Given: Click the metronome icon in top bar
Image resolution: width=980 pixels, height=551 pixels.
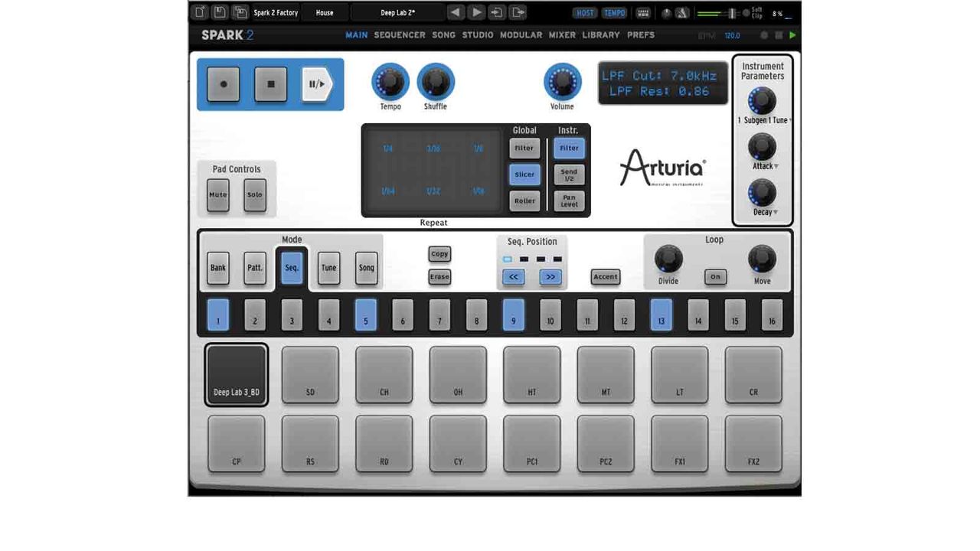Looking at the screenshot, I should (x=682, y=13).
